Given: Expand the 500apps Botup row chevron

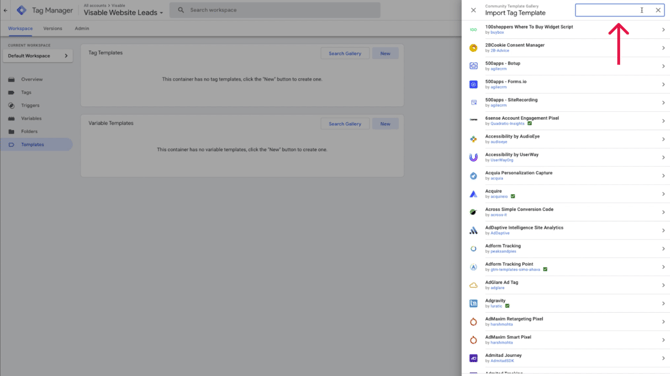Looking at the screenshot, I should [663, 66].
